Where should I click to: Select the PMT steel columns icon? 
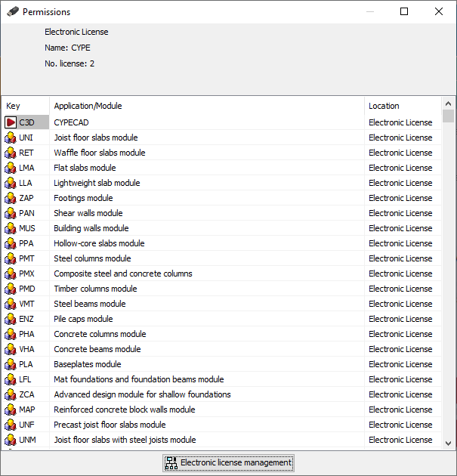pos(11,258)
